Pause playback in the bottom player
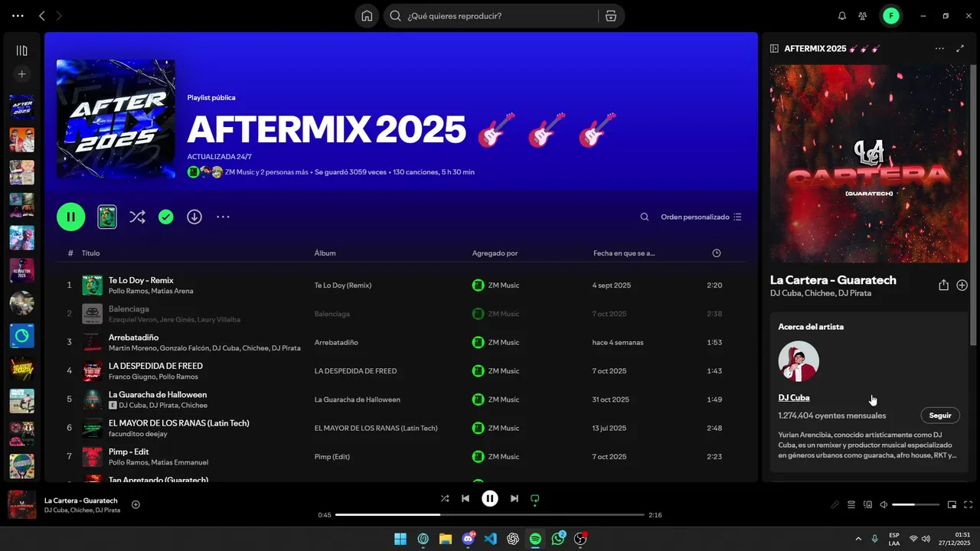The width and height of the screenshot is (980, 551). click(x=490, y=498)
